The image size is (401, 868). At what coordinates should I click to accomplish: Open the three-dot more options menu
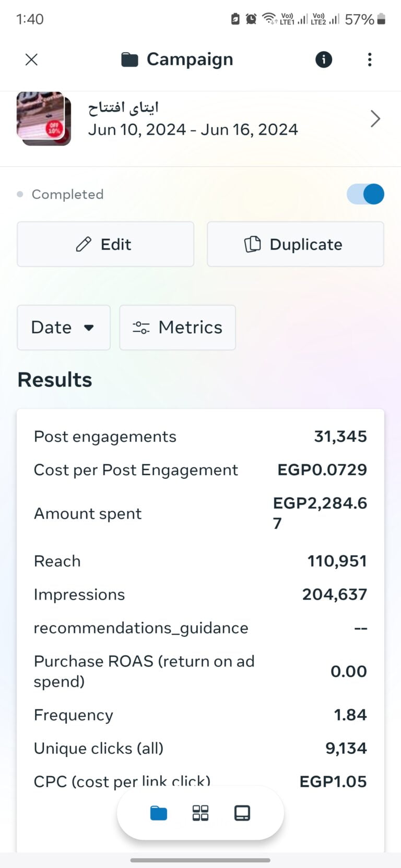370,59
